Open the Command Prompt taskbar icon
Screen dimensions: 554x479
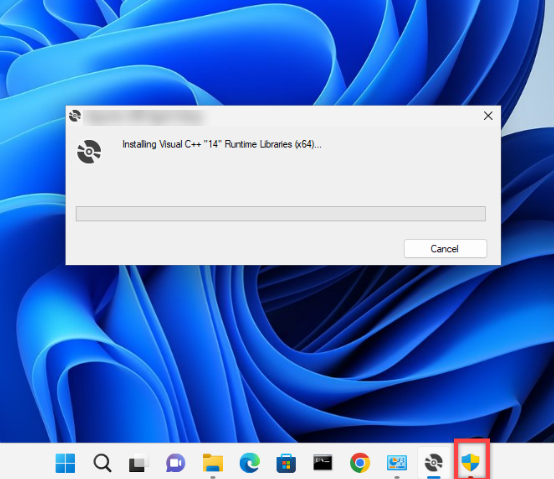click(x=323, y=462)
